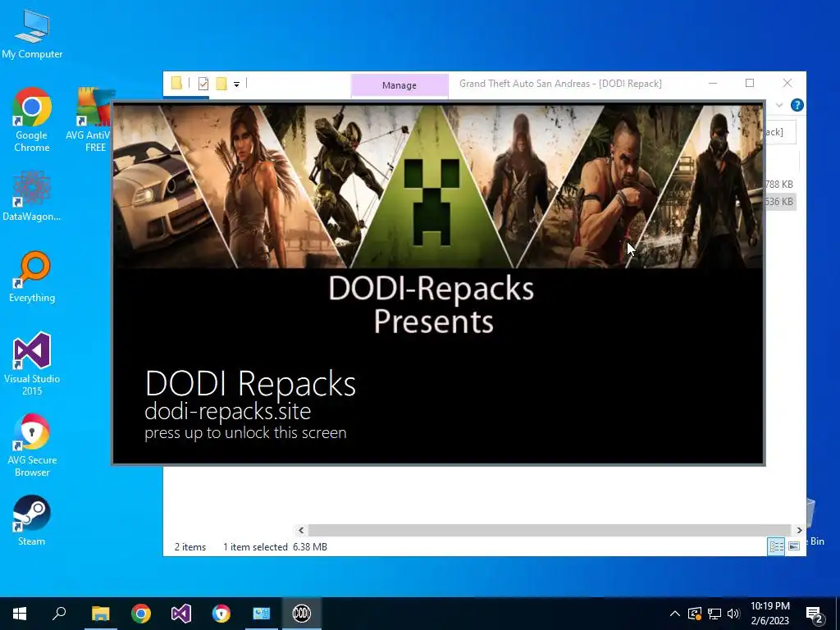Open File Explorer from taskbar
This screenshot has width=840, height=630.
(x=100, y=614)
